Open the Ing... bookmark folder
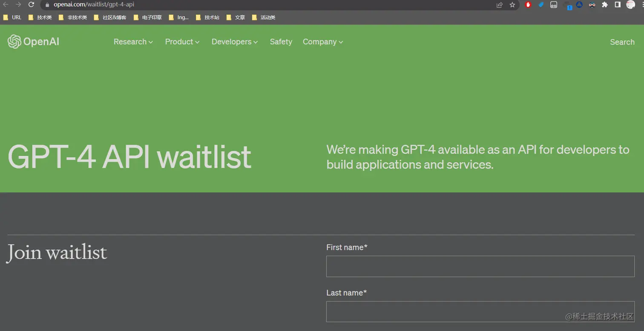Image resolution: width=644 pixels, height=331 pixels. click(179, 17)
